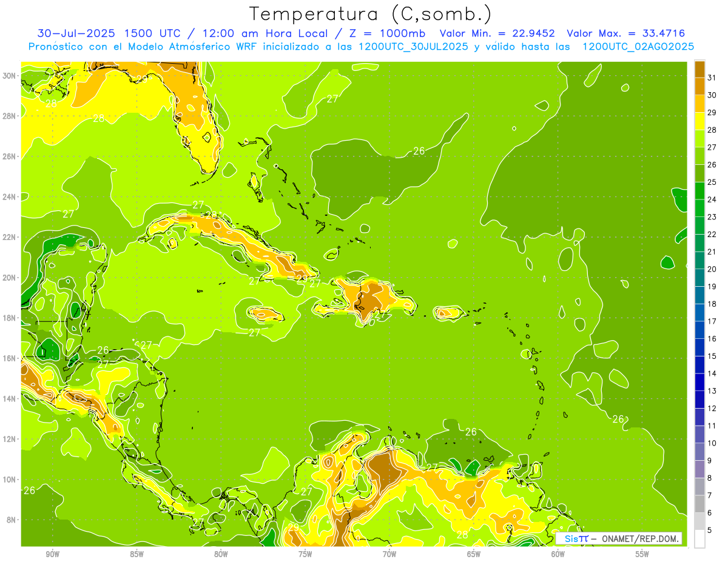The width and height of the screenshot is (728, 562).
Task: Click the 14N latitude axis label
Action: (x=10, y=398)
